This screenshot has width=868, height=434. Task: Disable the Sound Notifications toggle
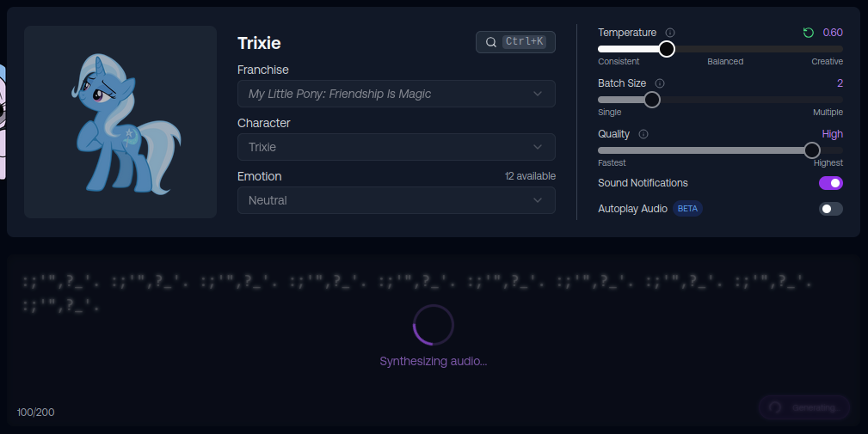pyautogui.click(x=831, y=183)
